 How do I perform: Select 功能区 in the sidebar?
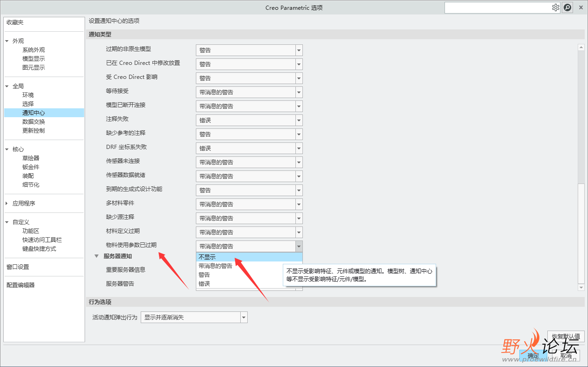(31, 231)
